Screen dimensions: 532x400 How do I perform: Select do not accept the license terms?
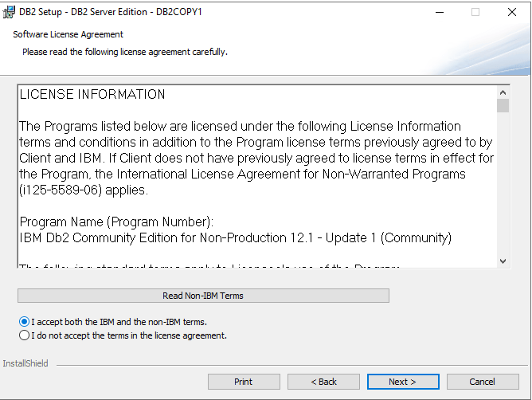[x=24, y=335]
